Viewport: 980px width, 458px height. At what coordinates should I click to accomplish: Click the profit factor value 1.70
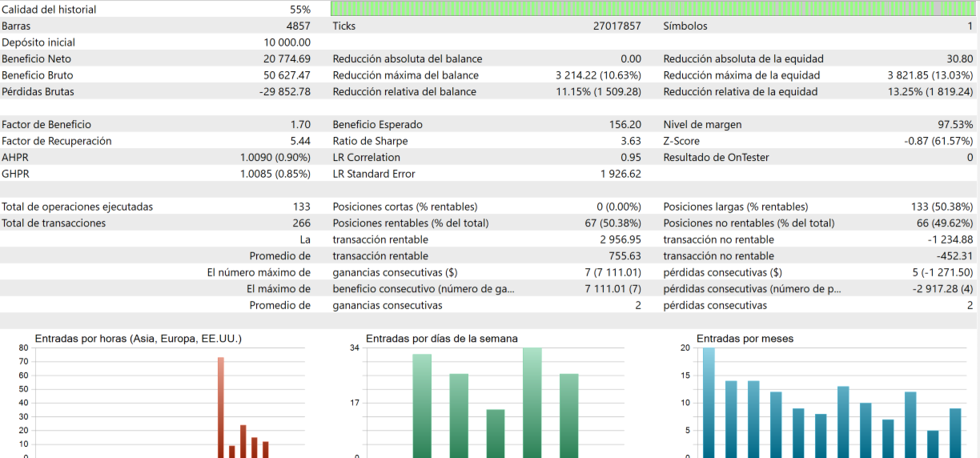[x=300, y=124]
